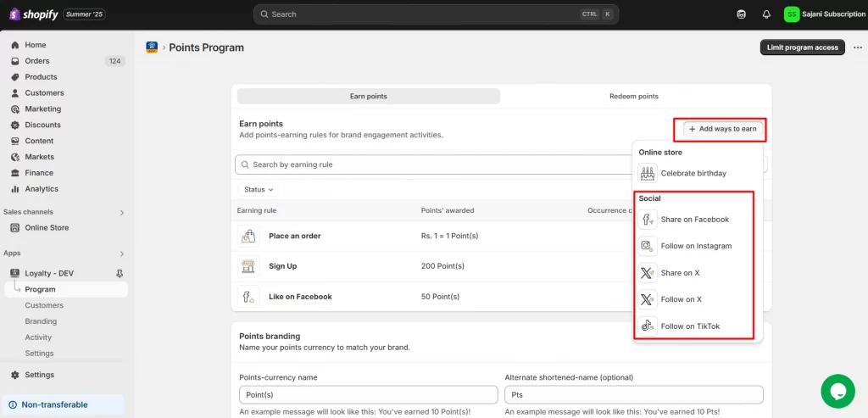Click the Follow on TikTok icon
Viewport: 868px width, 418px height.
click(647, 326)
